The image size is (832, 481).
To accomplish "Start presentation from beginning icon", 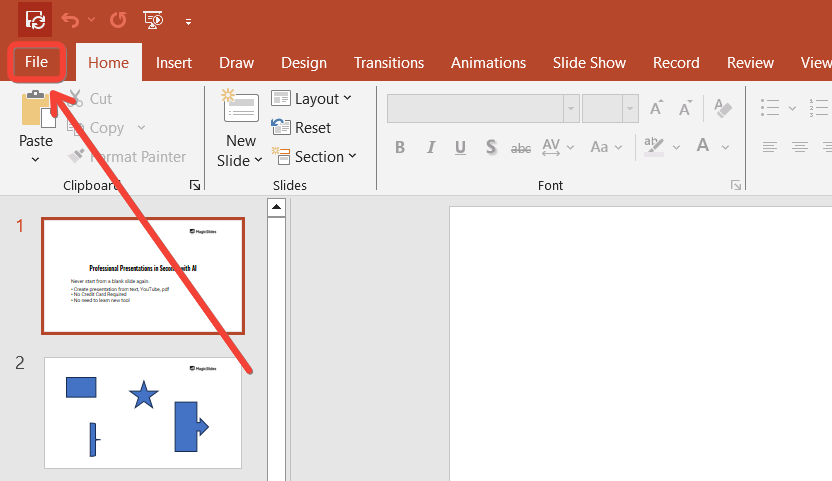I will [153, 19].
